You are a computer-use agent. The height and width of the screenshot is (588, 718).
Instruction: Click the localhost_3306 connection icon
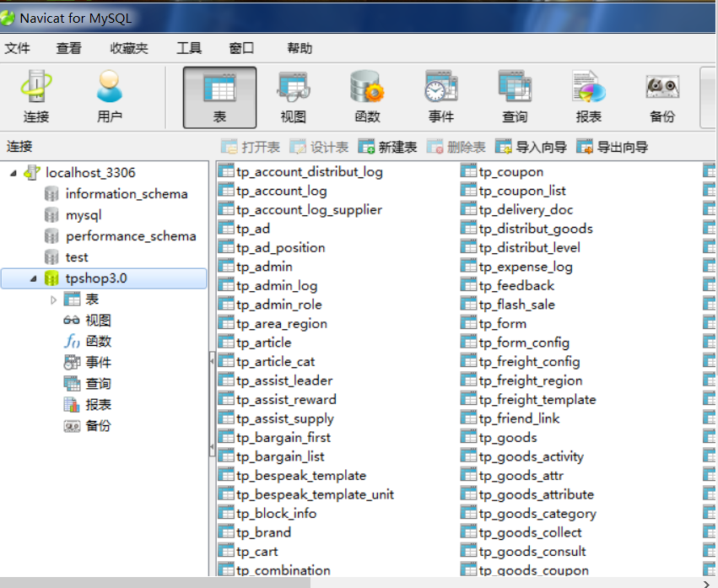pyautogui.click(x=31, y=173)
